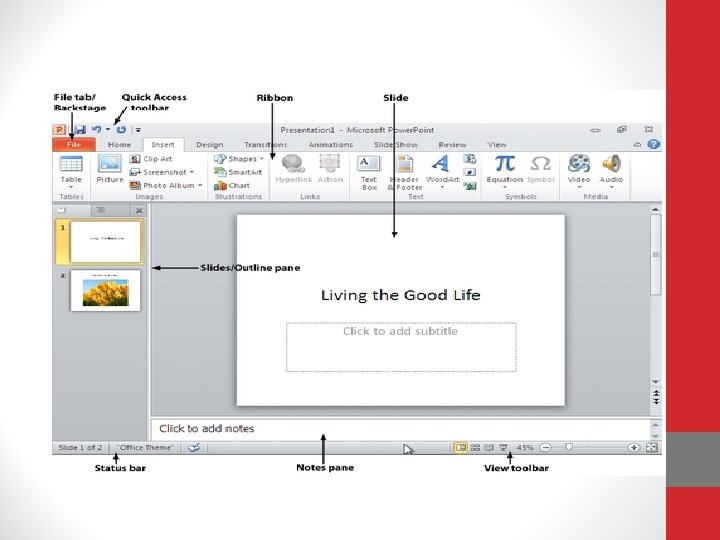The width and height of the screenshot is (720, 540).
Task: Create a Photo Album
Action: tap(165, 186)
